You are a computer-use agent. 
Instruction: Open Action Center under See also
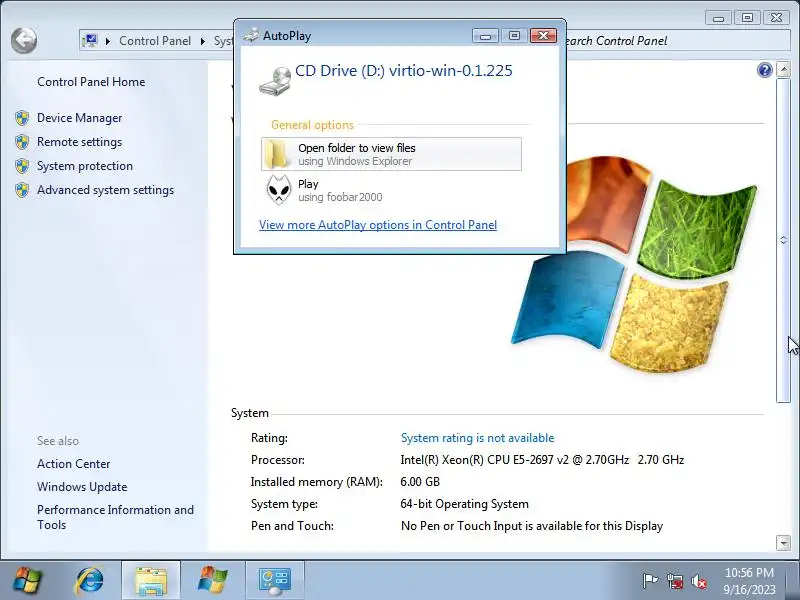click(73, 464)
